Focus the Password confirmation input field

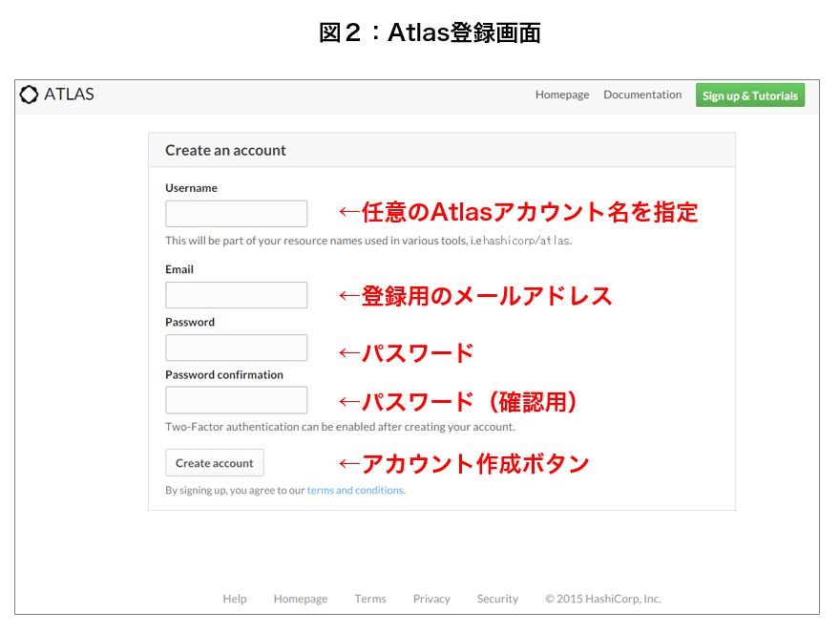click(x=237, y=400)
